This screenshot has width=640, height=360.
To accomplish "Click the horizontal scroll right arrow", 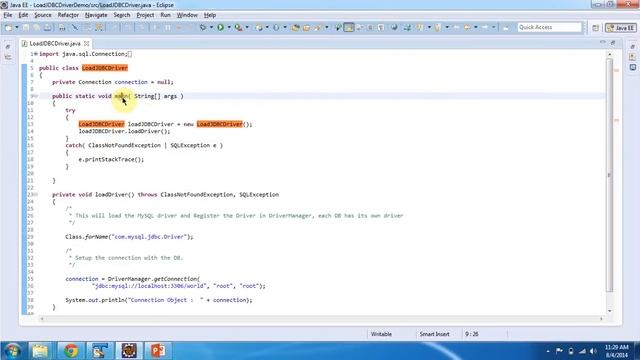I will pos(601,319).
